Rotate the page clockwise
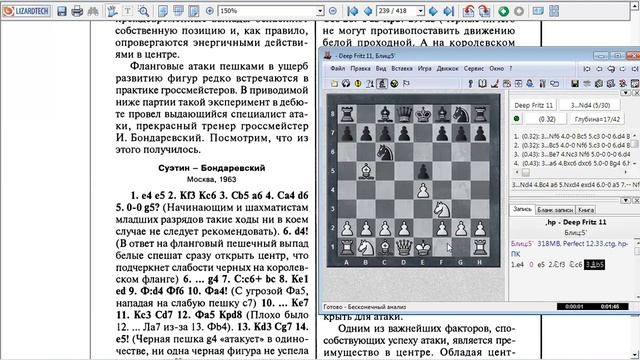 pyautogui.click(x=484, y=11)
